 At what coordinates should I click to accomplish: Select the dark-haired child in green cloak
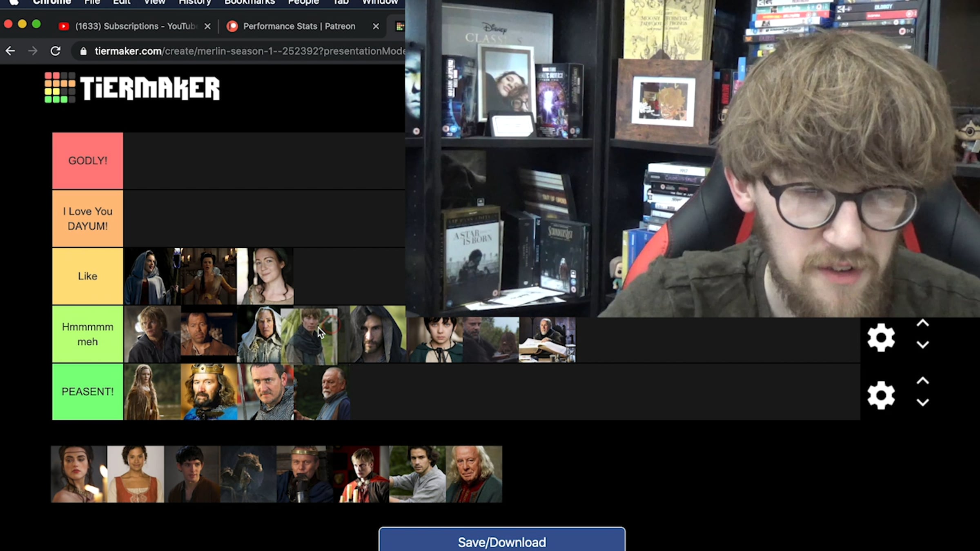[x=434, y=340]
